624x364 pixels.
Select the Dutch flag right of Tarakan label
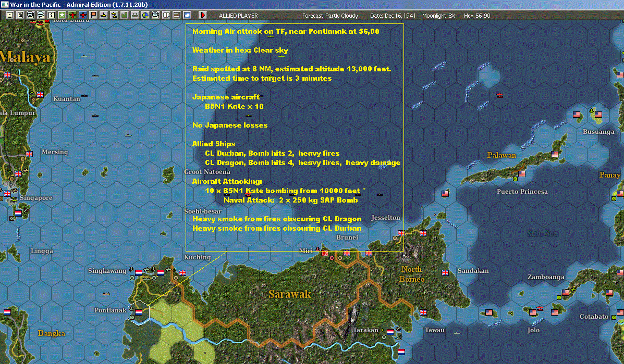coord(390,332)
